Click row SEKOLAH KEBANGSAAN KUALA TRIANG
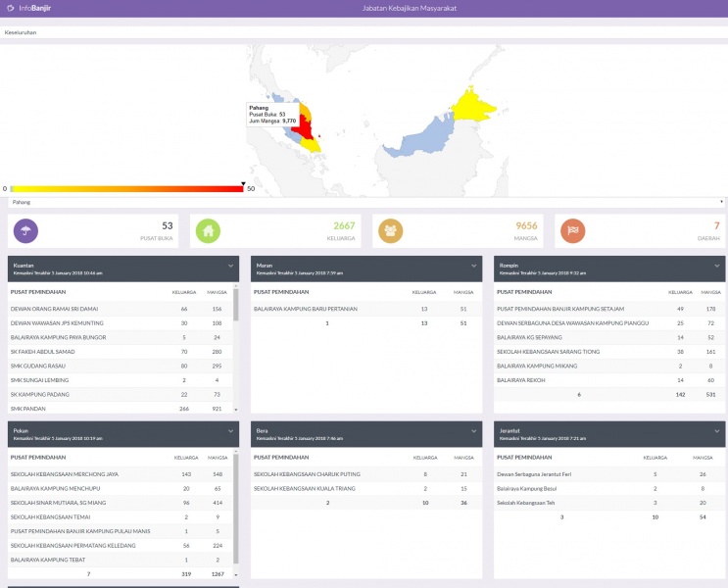Image resolution: width=728 pixels, height=588 pixels. coord(366,489)
